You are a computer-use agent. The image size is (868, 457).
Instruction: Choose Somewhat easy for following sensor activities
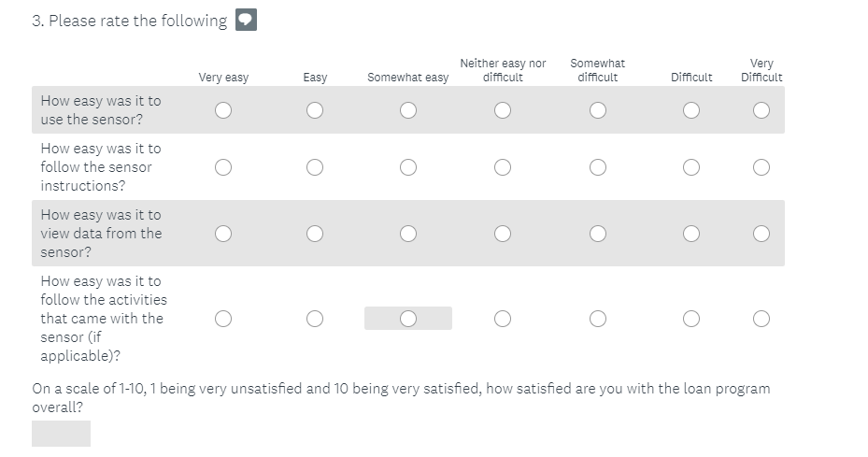point(407,319)
